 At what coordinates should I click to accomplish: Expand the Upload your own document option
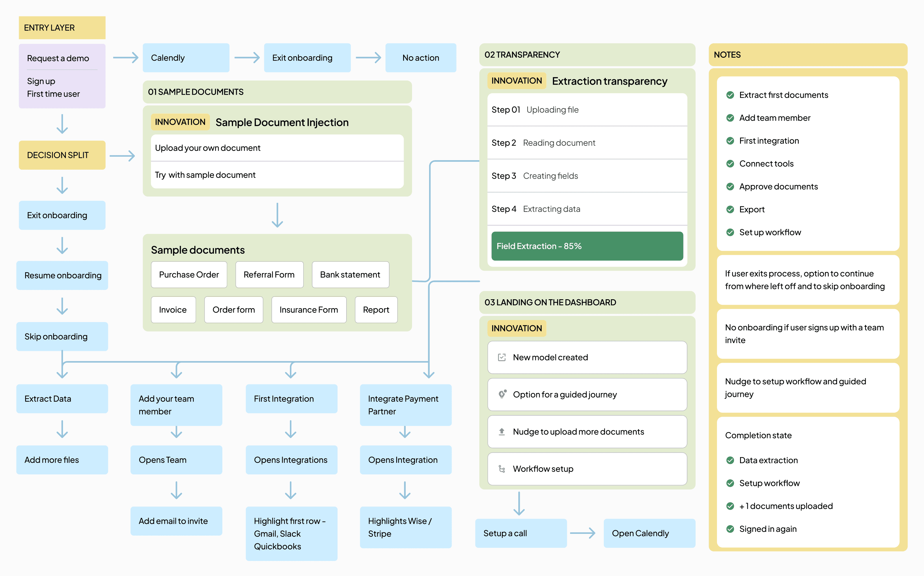[x=277, y=148]
